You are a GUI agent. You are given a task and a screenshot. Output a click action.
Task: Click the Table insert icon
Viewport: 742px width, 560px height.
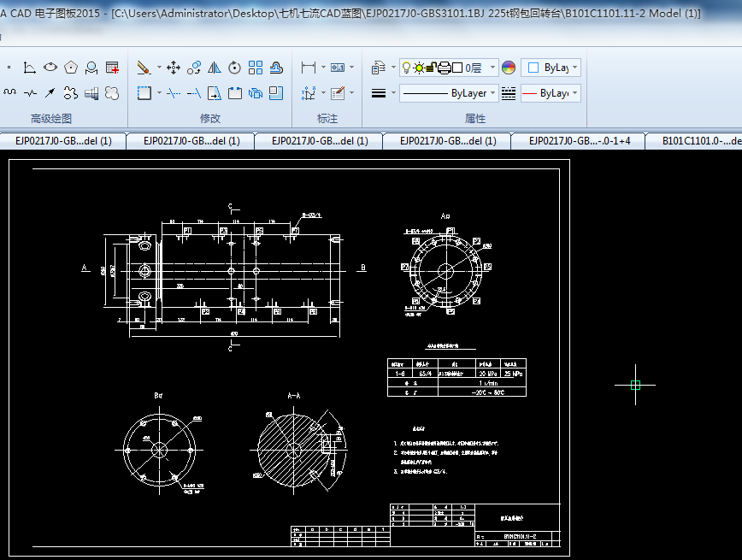(112, 67)
